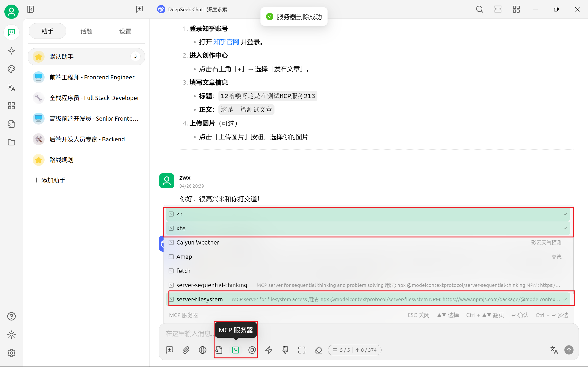Viewport: 588px width, 367px height.
Task: Click 添加助手 button
Action: tap(50, 180)
